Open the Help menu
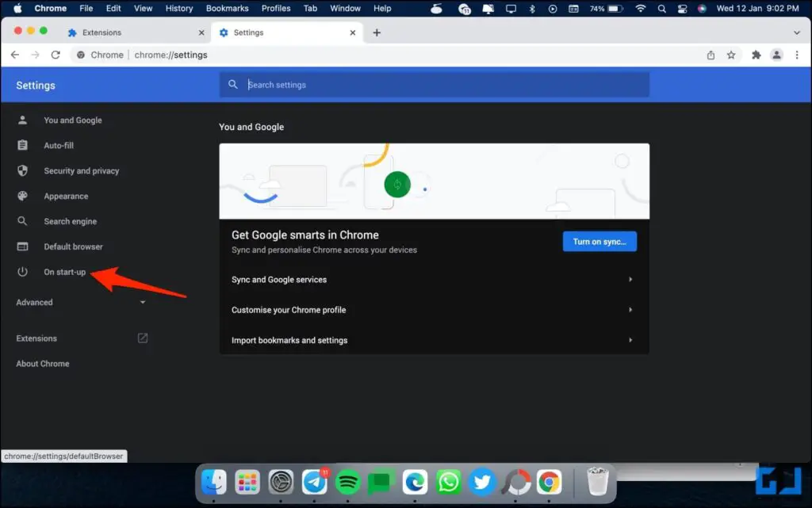The image size is (812, 508). (x=382, y=8)
